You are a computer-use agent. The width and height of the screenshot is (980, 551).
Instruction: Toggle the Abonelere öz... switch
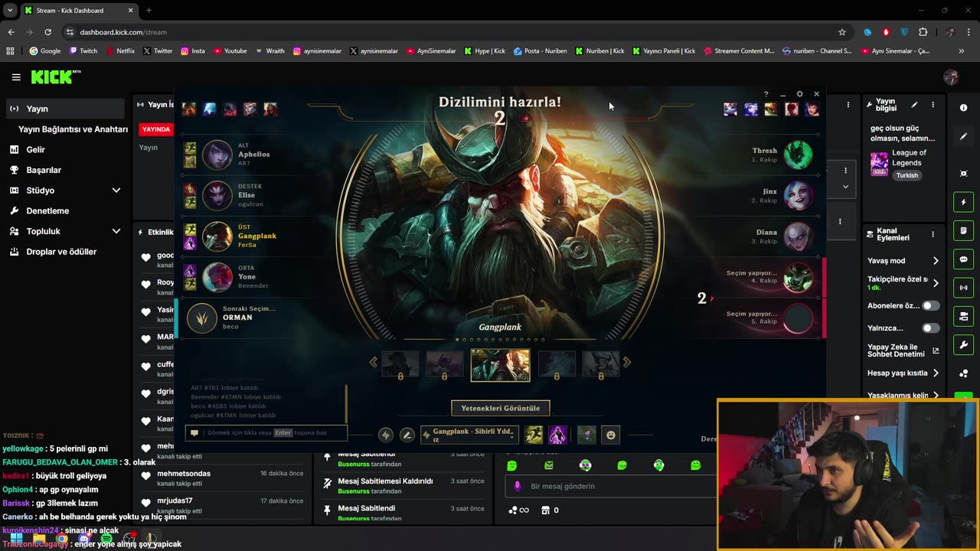tap(930, 305)
